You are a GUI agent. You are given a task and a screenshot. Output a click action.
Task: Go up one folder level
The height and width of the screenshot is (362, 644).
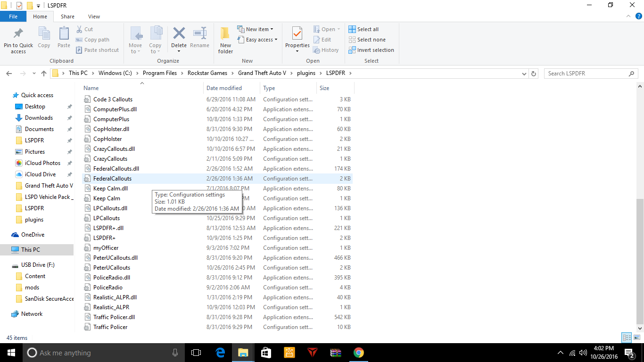click(44, 74)
